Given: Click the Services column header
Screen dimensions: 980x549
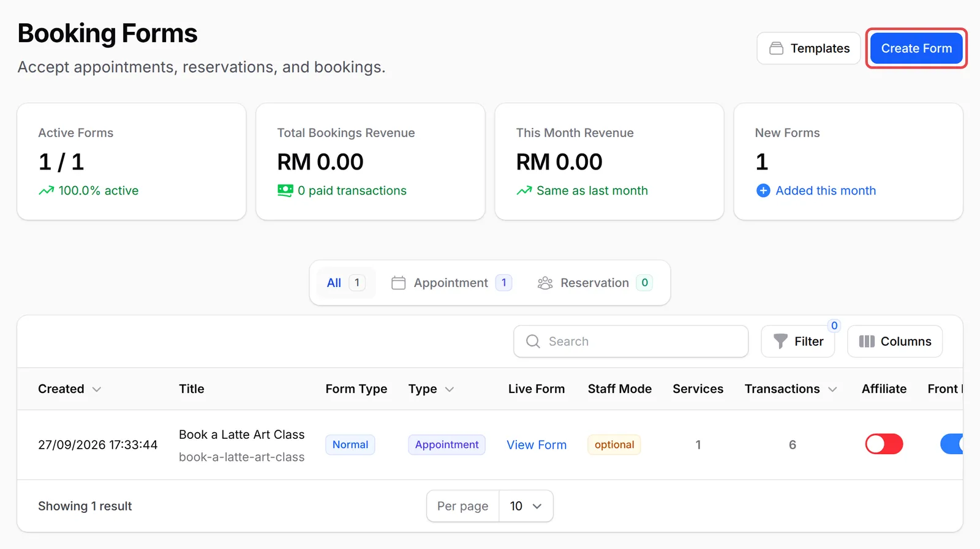Looking at the screenshot, I should click(x=698, y=389).
